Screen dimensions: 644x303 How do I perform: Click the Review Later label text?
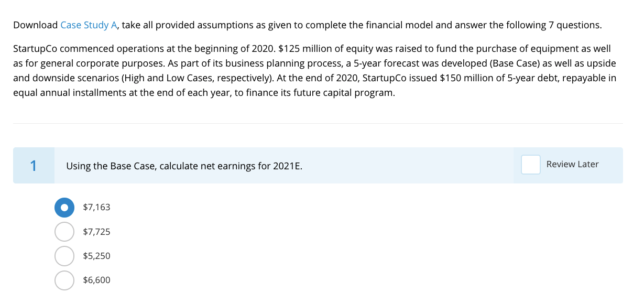click(x=572, y=164)
